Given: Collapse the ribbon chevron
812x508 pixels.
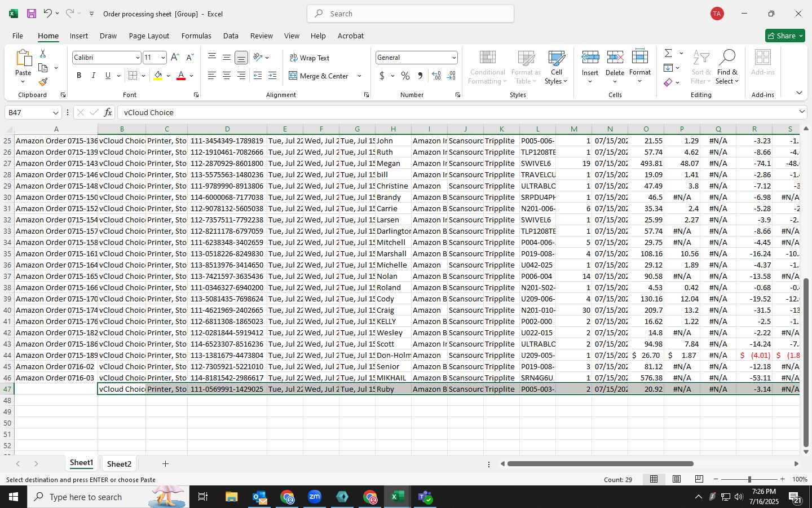Looking at the screenshot, I should point(799,93).
